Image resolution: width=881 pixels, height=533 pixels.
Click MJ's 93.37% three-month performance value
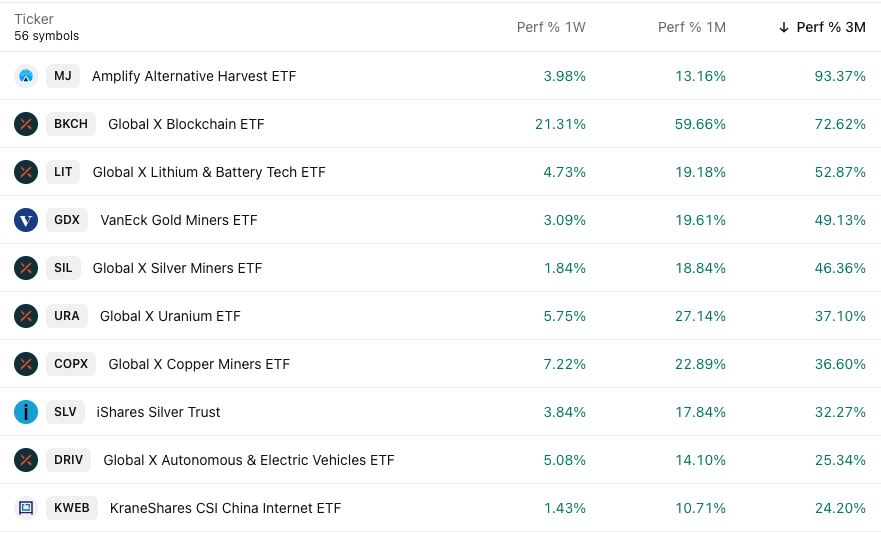tap(840, 76)
